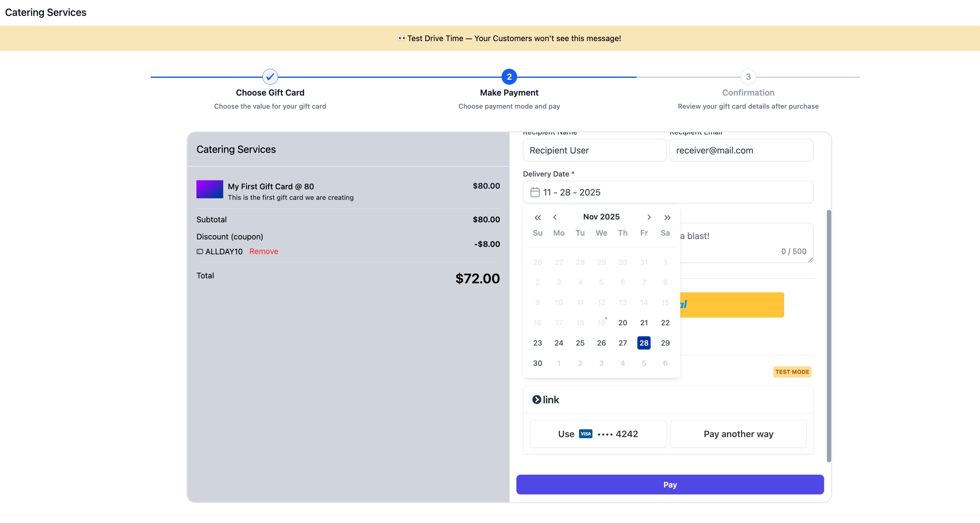
Task: Click the calendar icon in Delivery Date field
Action: click(x=535, y=192)
